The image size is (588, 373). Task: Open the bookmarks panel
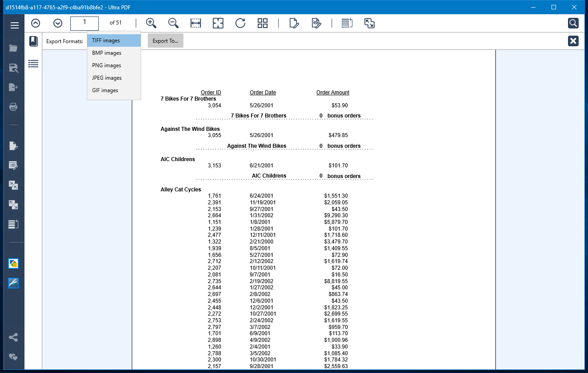33,41
